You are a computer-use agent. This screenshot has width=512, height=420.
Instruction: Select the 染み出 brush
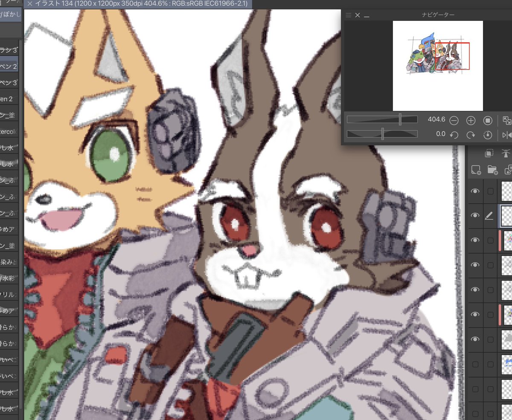click(9, 263)
